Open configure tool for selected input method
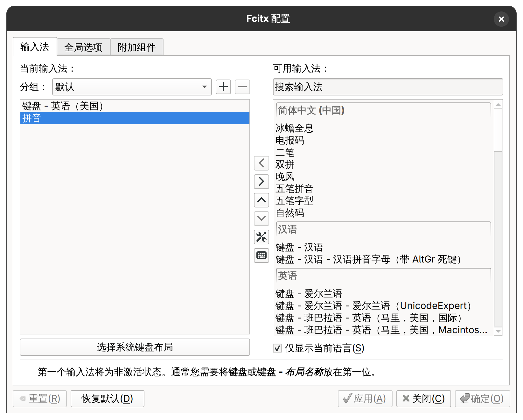This screenshot has height=420, width=523. coord(261,237)
